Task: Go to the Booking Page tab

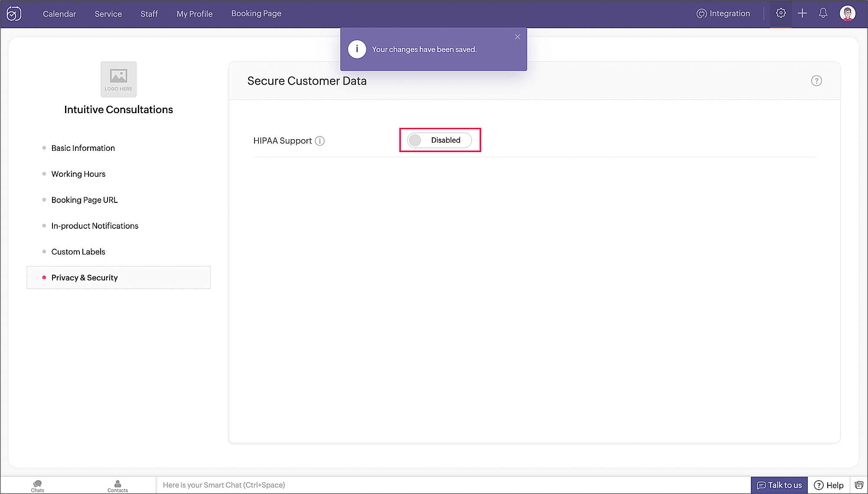Action: coord(256,13)
